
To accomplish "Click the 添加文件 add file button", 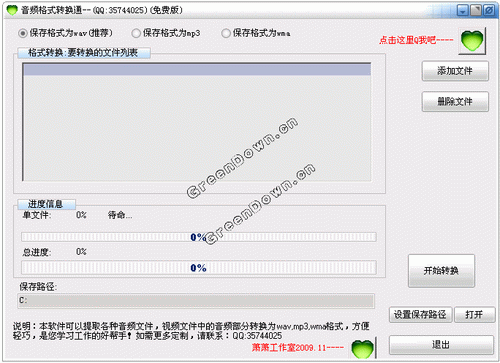I will pyautogui.click(x=455, y=71).
